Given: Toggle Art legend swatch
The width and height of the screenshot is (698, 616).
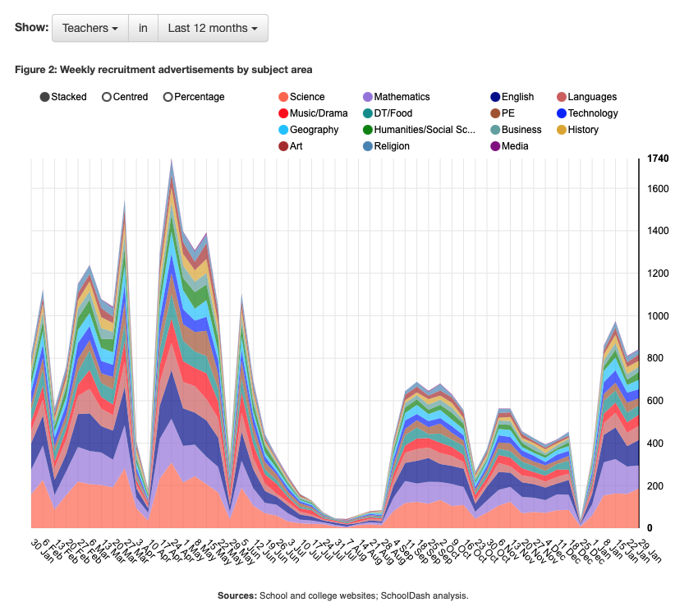Looking at the screenshot, I should click(283, 146).
